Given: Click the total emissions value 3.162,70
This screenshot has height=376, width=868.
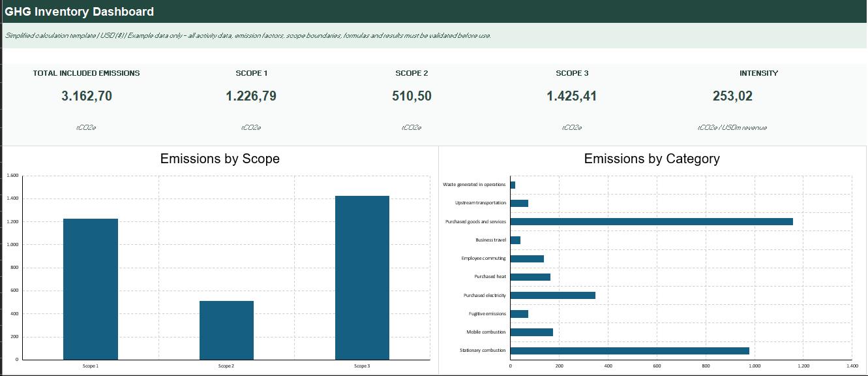Looking at the screenshot, I should click(x=87, y=96).
